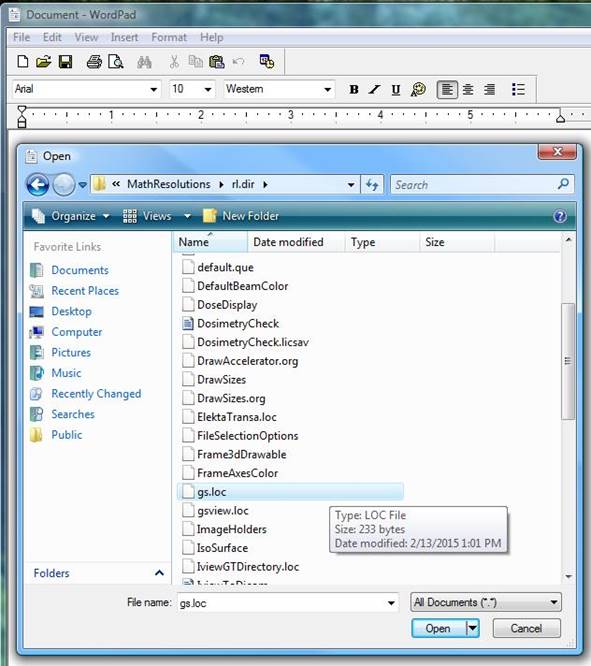Open the Edit menu in WordPad
The height and width of the screenshot is (666, 591).
[52, 37]
